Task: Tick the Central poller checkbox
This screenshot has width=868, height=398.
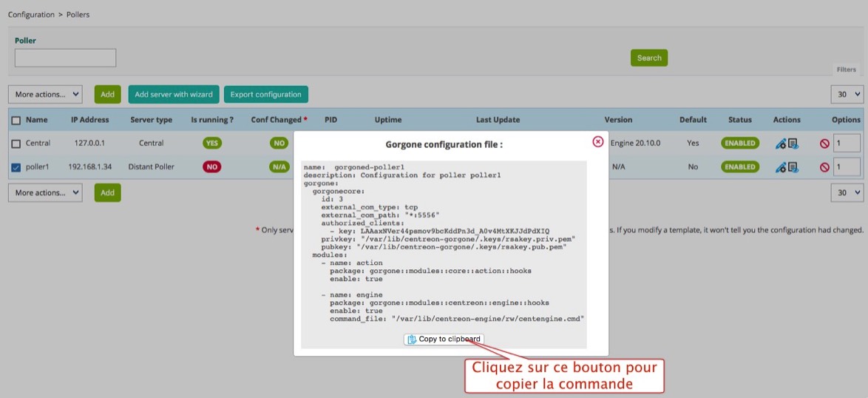Action: 16,144
